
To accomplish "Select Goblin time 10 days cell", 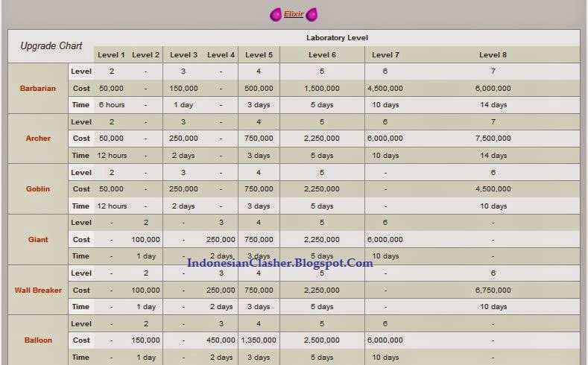I will tap(493, 206).
